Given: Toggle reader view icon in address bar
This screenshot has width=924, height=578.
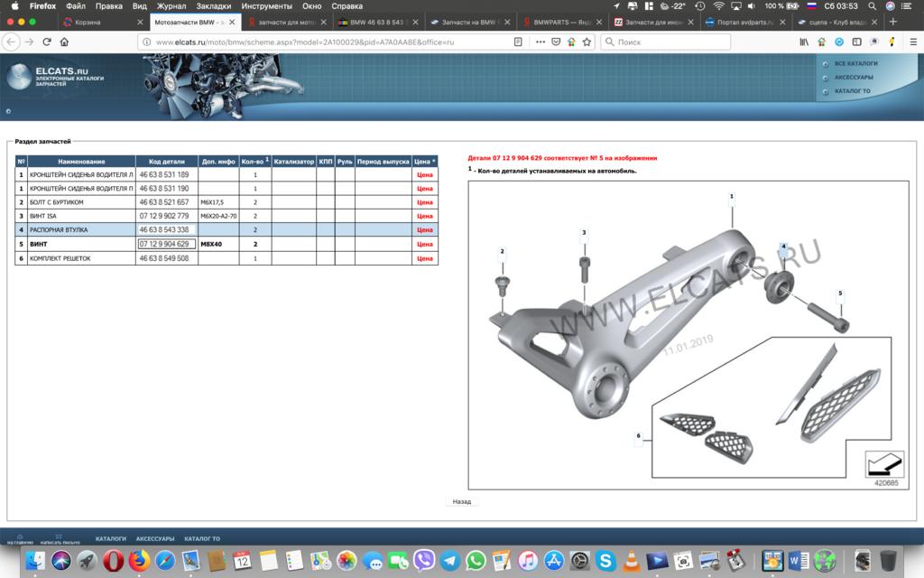Looking at the screenshot, I should tap(517, 42).
